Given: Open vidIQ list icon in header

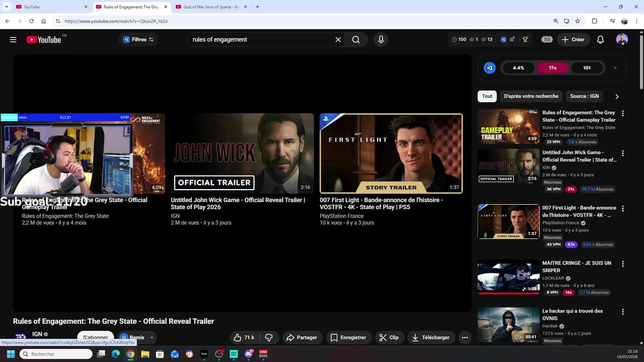Looking at the screenshot, I should 512,40.
